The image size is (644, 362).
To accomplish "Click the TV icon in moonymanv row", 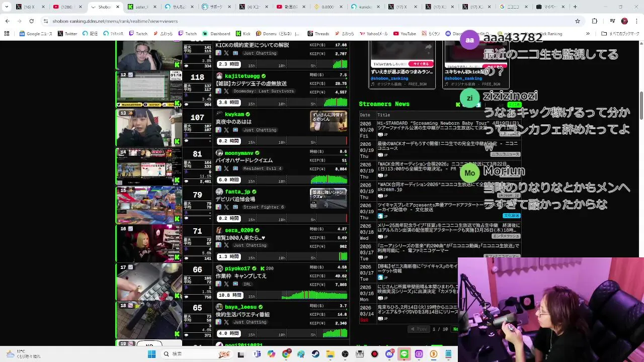I will 235,169.
